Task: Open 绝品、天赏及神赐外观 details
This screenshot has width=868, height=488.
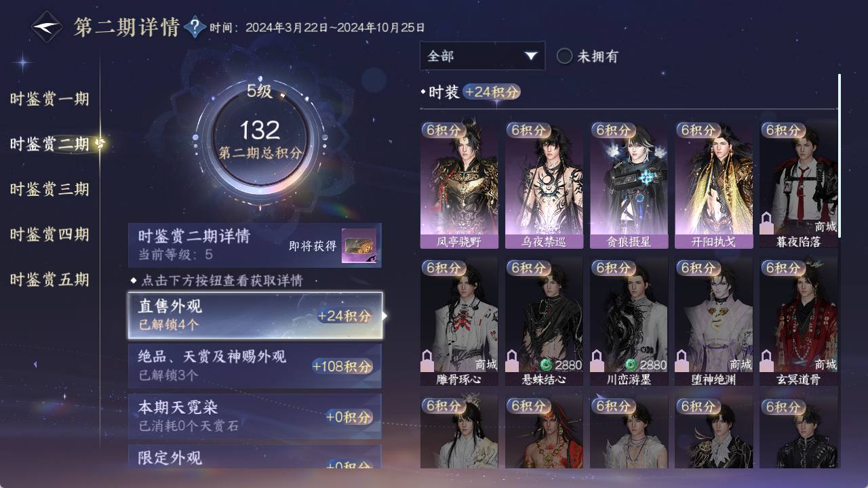Action: pos(255,365)
